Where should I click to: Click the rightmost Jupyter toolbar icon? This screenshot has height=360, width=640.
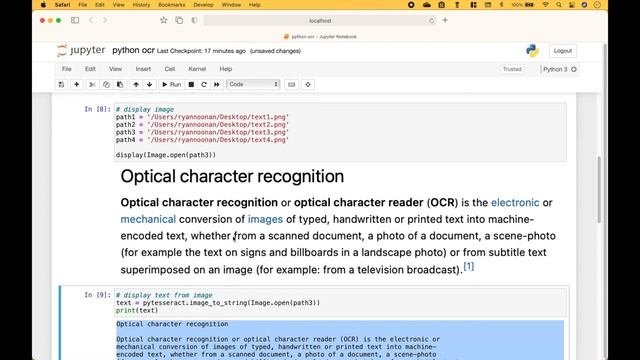pos(308,84)
